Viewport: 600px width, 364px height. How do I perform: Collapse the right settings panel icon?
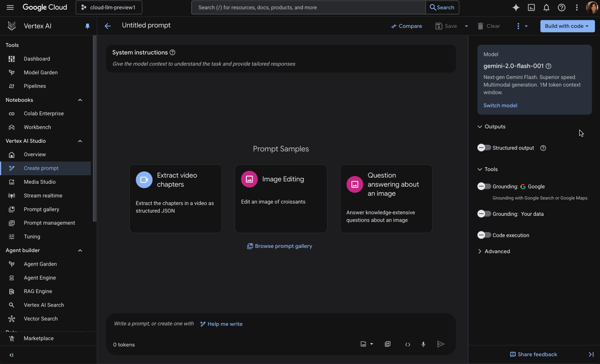click(x=591, y=354)
